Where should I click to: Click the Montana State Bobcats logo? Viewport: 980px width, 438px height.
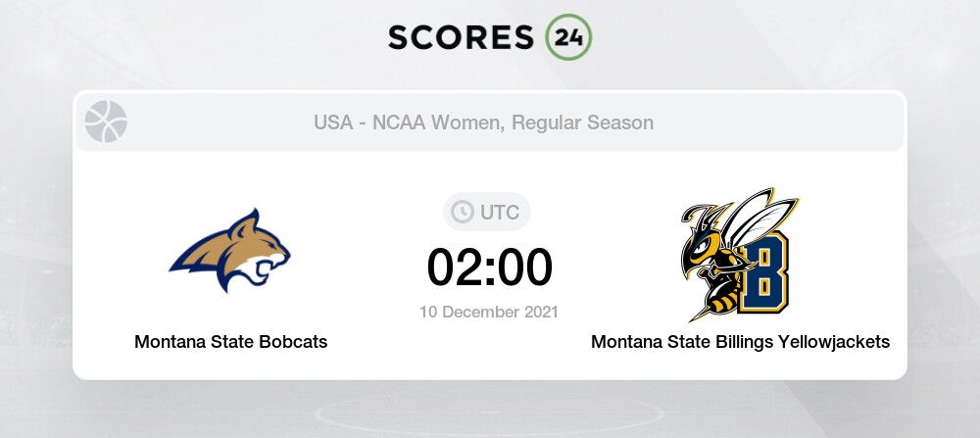[x=230, y=250]
